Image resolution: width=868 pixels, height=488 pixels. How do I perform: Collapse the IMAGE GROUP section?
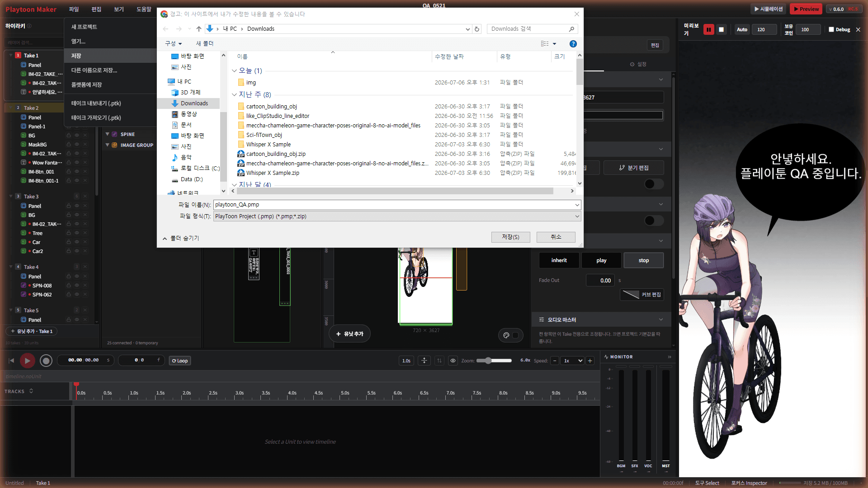pyautogui.click(x=107, y=145)
